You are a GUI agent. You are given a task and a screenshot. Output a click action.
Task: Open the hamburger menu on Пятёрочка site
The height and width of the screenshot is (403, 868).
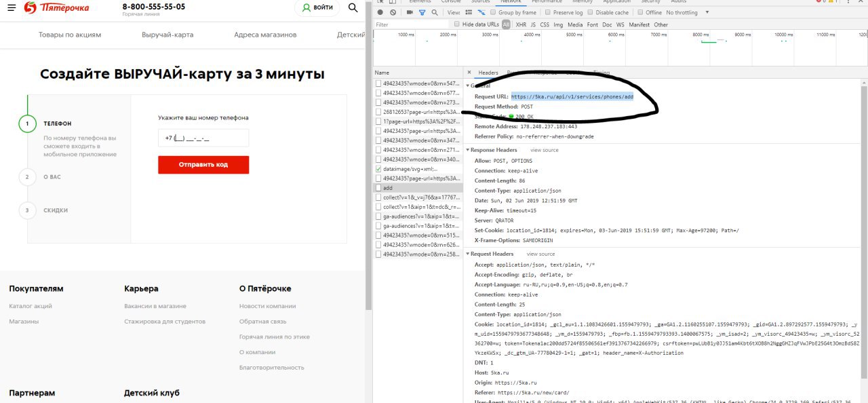coord(12,8)
